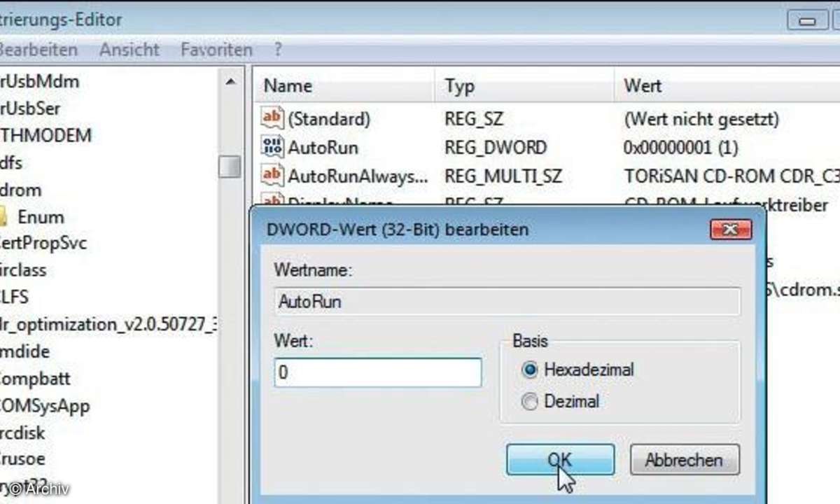Click the REG_DWORD type cell
Image resolution: width=840 pixels, height=504 pixels.
click(496, 148)
